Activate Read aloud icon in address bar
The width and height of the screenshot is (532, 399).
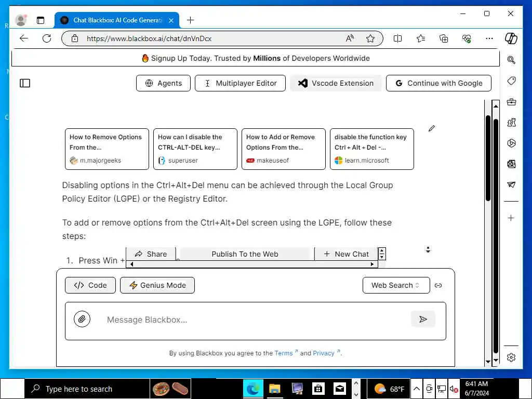[x=350, y=38]
